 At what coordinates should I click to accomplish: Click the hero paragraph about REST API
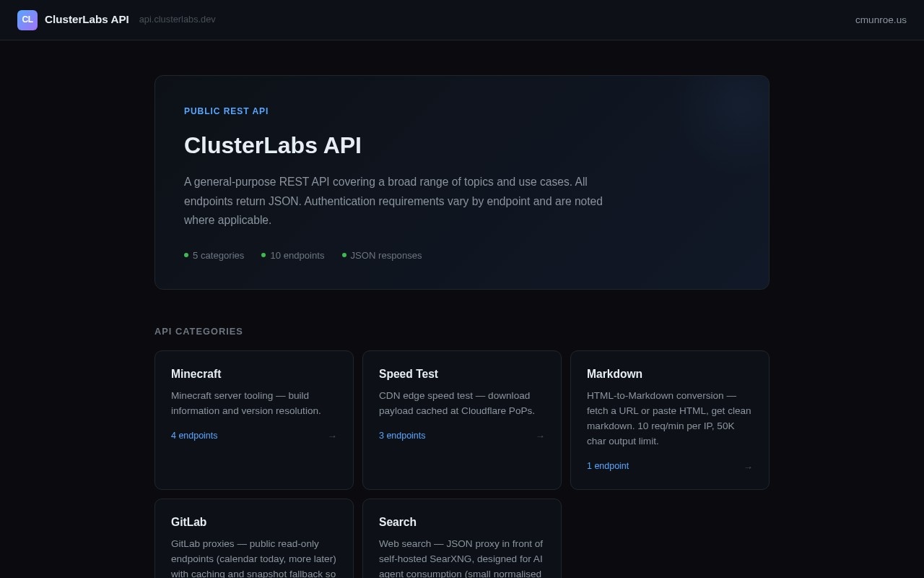[393, 201]
